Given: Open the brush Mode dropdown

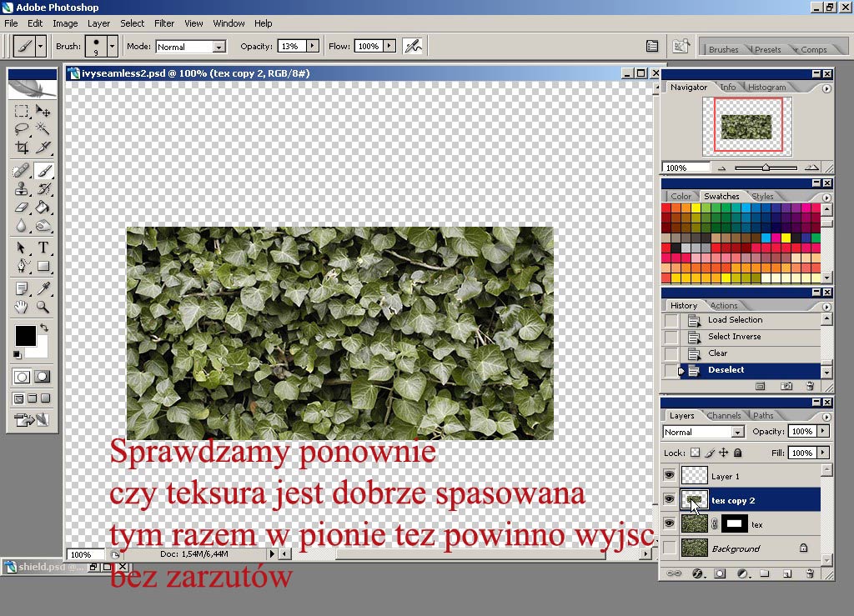Looking at the screenshot, I should click(x=218, y=47).
